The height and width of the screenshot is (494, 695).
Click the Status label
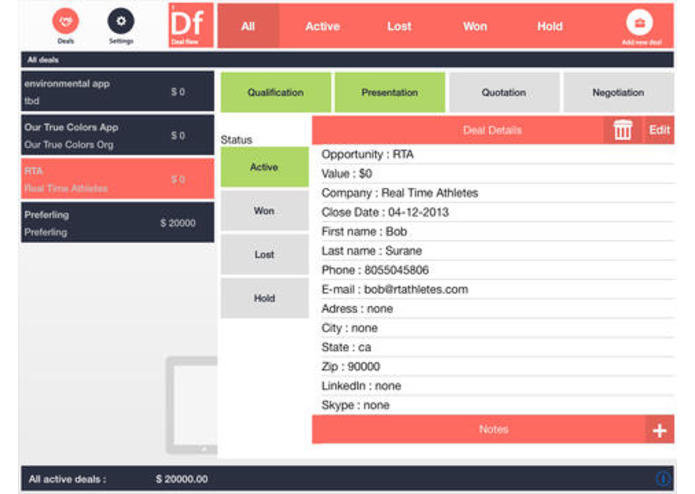point(236,140)
